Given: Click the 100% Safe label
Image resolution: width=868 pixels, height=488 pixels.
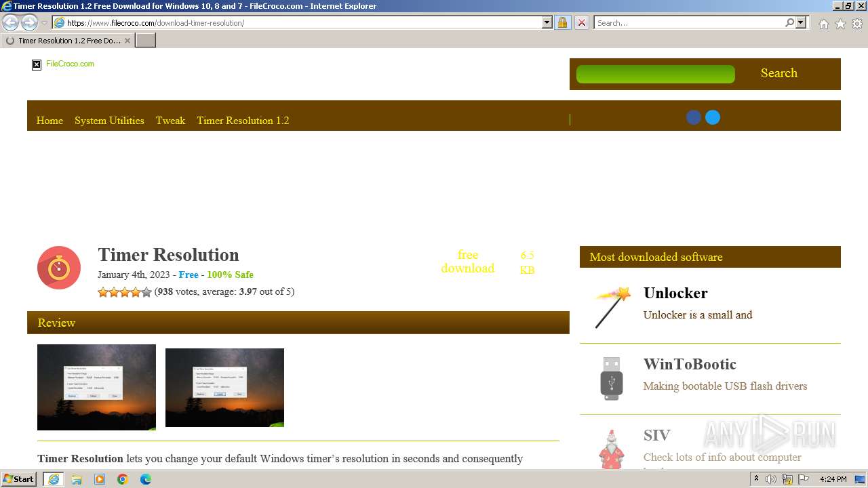Looking at the screenshot, I should click(230, 274).
